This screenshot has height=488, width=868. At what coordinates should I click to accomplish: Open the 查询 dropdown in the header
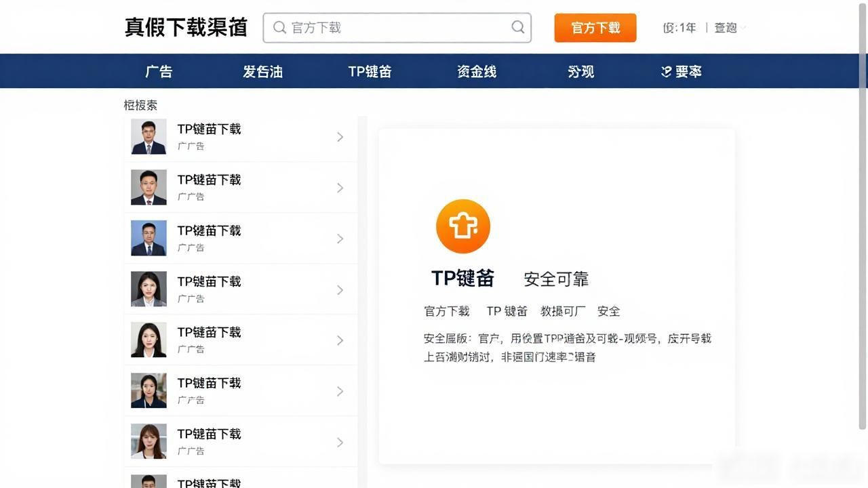coord(730,28)
